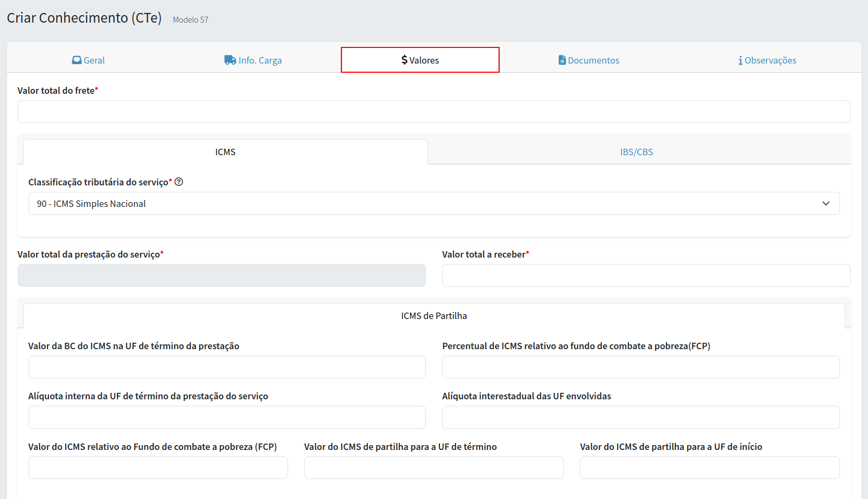Screen dimensions: 868x499
Task: Click Alíquota interestadual das UF envolvidas field
Action: click(x=641, y=418)
